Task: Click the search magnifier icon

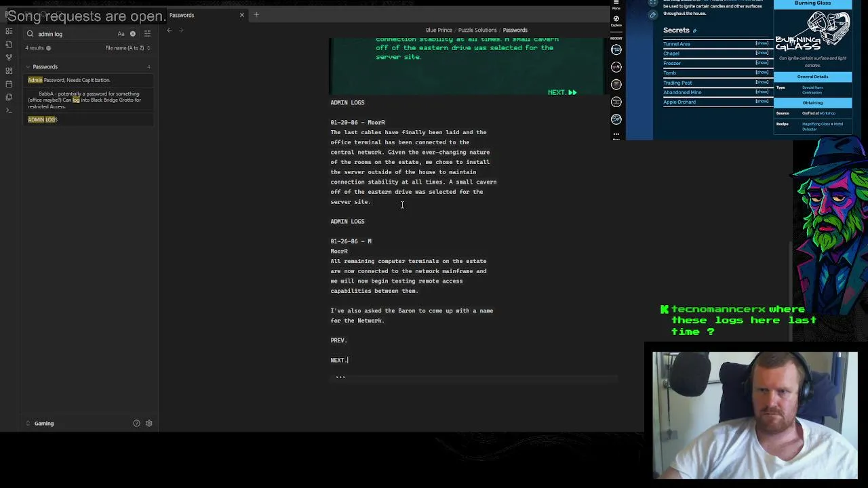Action: pyautogui.click(x=30, y=34)
